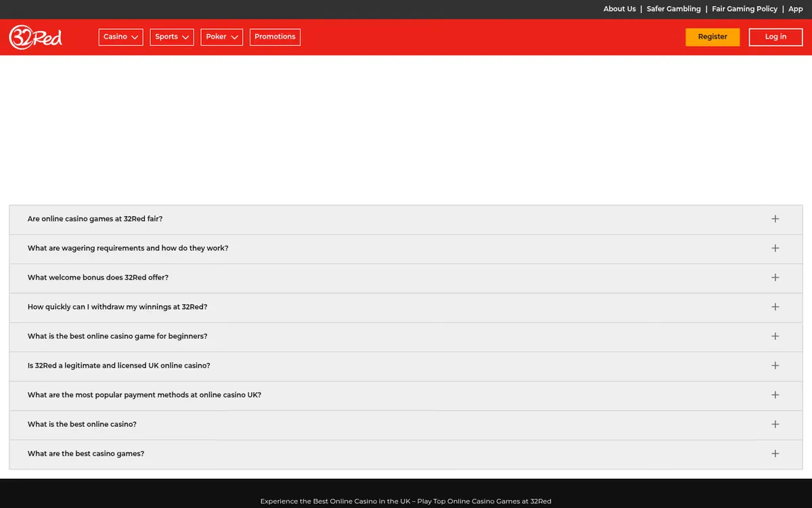
Task: Open the Safer Gambling link
Action: [674, 9]
